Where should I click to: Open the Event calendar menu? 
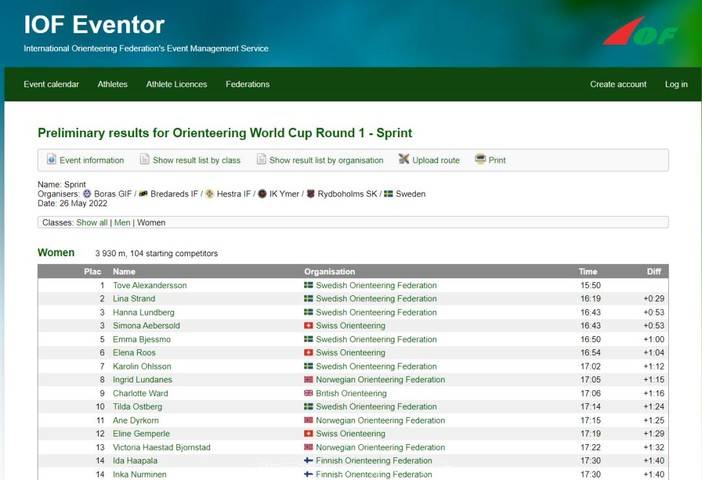click(x=51, y=84)
